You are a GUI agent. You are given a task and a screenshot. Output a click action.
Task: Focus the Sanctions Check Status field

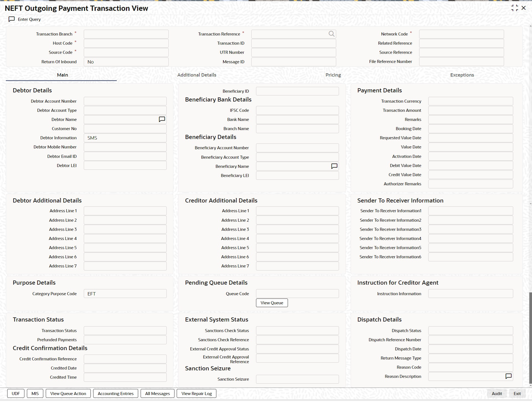pyautogui.click(x=297, y=330)
